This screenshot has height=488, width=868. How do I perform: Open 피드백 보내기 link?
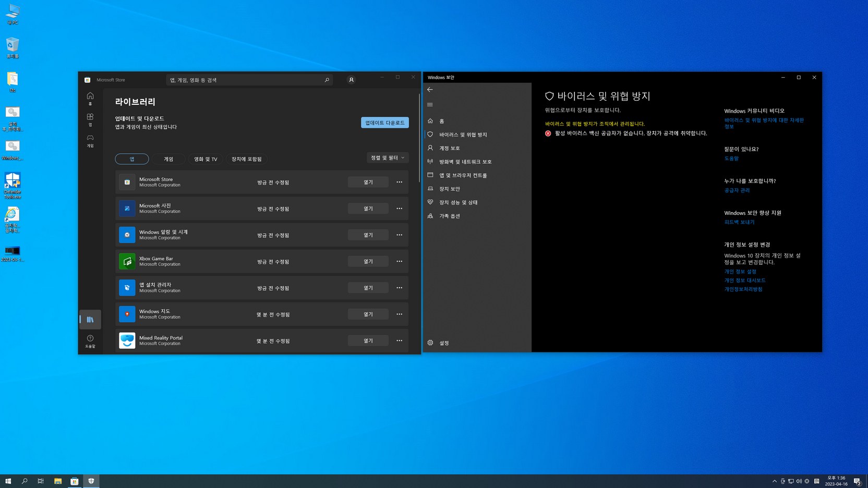[x=739, y=222]
